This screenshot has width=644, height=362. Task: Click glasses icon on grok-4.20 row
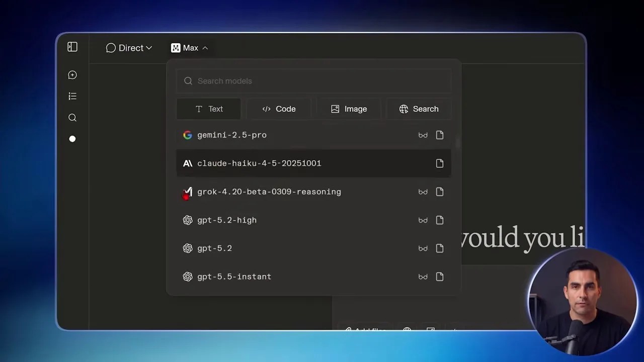click(423, 192)
